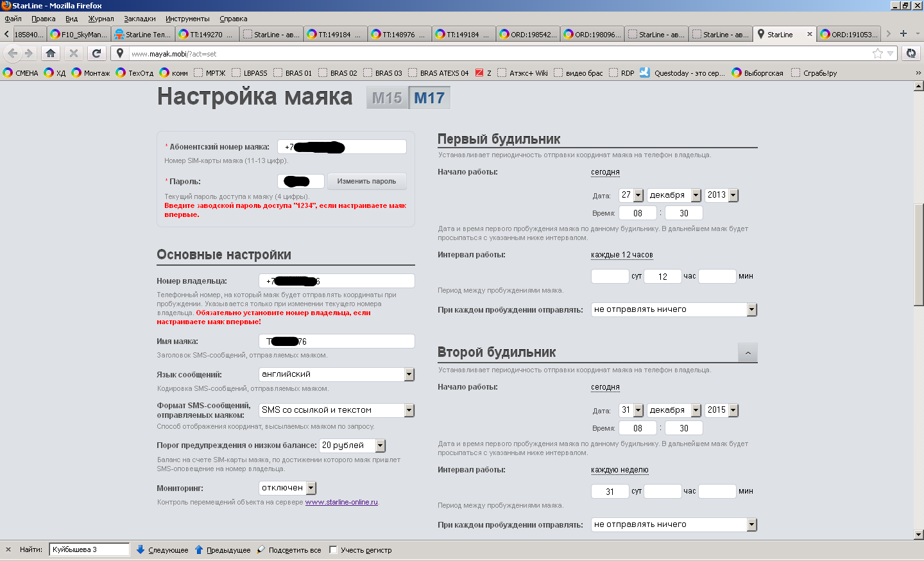924x561 pixels.
Task: Open a new tab with the plus button
Action: [x=903, y=34]
